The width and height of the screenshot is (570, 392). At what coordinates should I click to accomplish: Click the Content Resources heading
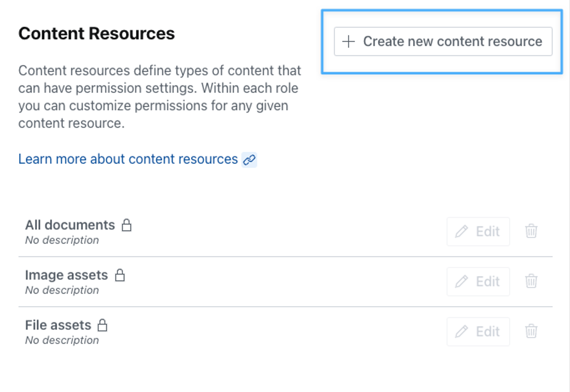(96, 33)
